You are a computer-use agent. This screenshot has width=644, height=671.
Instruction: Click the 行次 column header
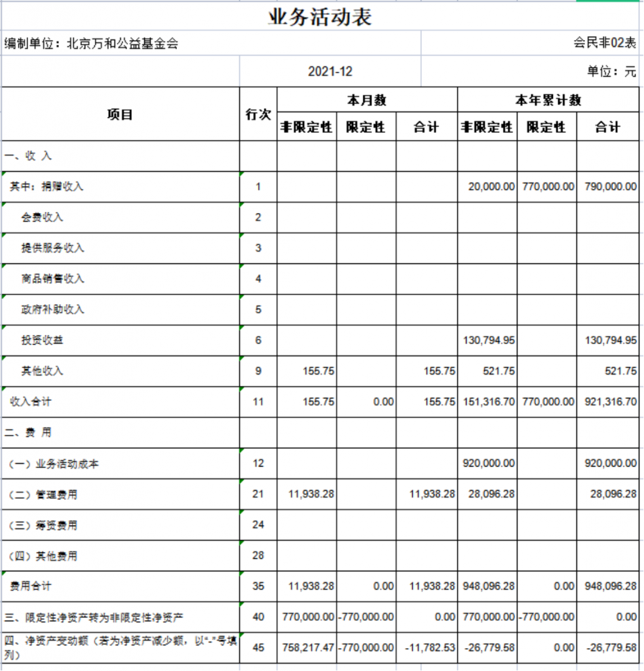tap(258, 114)
